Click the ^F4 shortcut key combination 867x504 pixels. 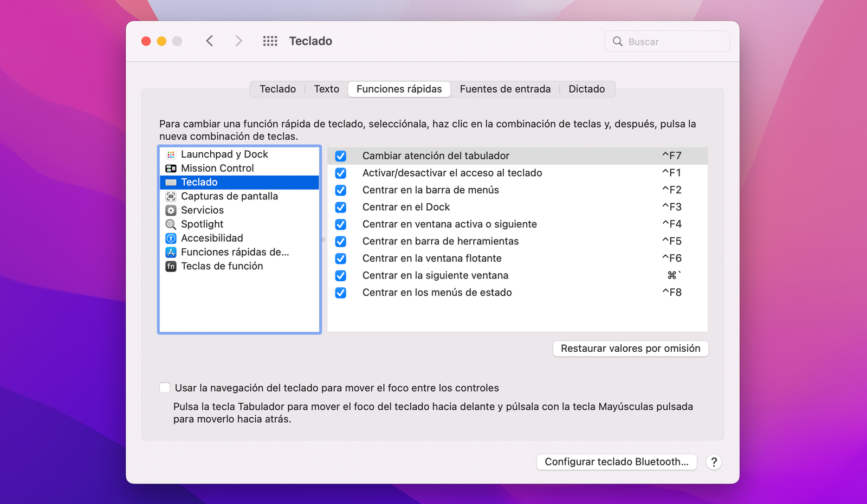(x=672, y=224)
